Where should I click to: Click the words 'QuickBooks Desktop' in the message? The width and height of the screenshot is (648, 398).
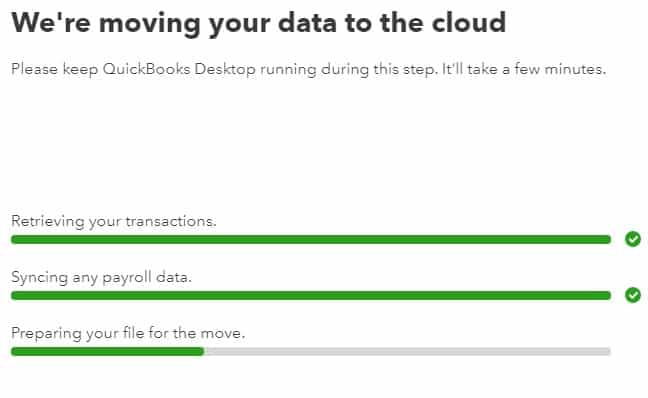coord(179,69)
